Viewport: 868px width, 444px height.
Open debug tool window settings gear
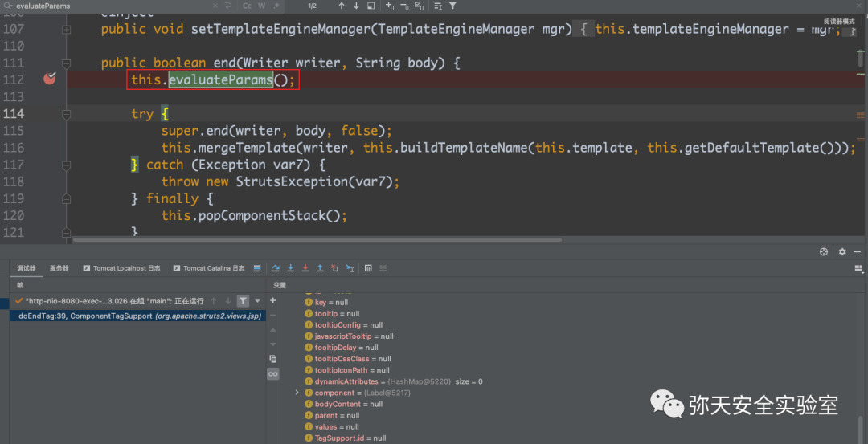click(x=842, y=251)
